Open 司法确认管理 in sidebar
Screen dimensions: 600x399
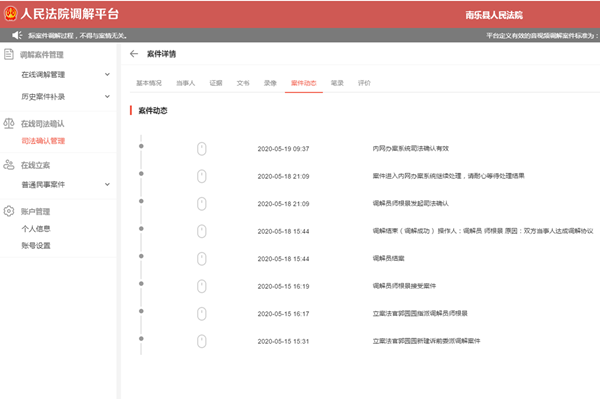point(43,141)
